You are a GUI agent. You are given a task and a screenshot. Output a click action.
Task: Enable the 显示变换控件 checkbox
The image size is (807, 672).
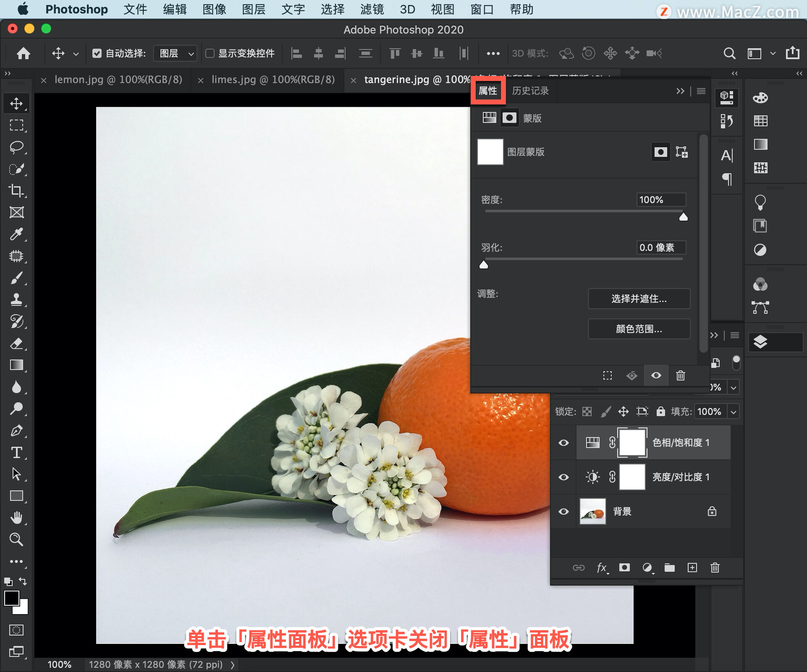[x=211, y=53]
